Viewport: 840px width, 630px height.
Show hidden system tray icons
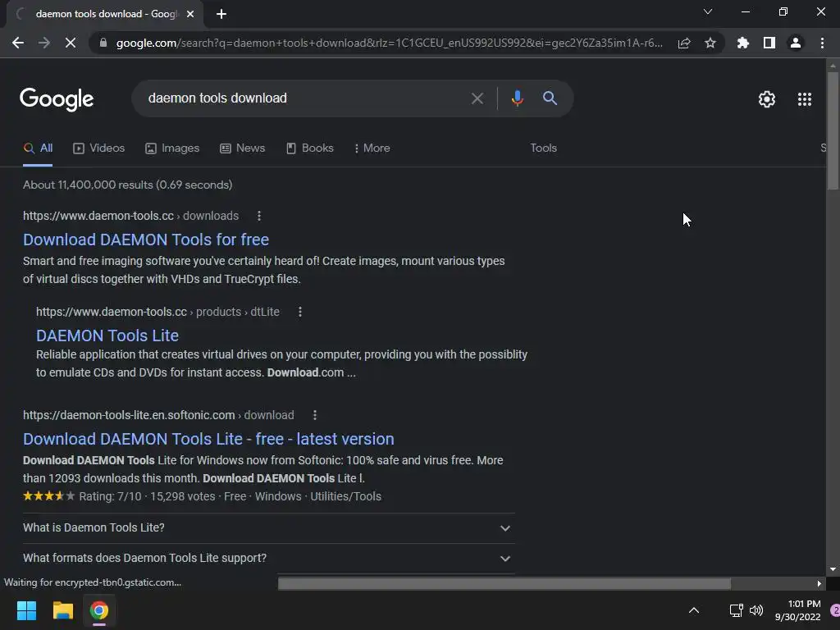point(694,610)
